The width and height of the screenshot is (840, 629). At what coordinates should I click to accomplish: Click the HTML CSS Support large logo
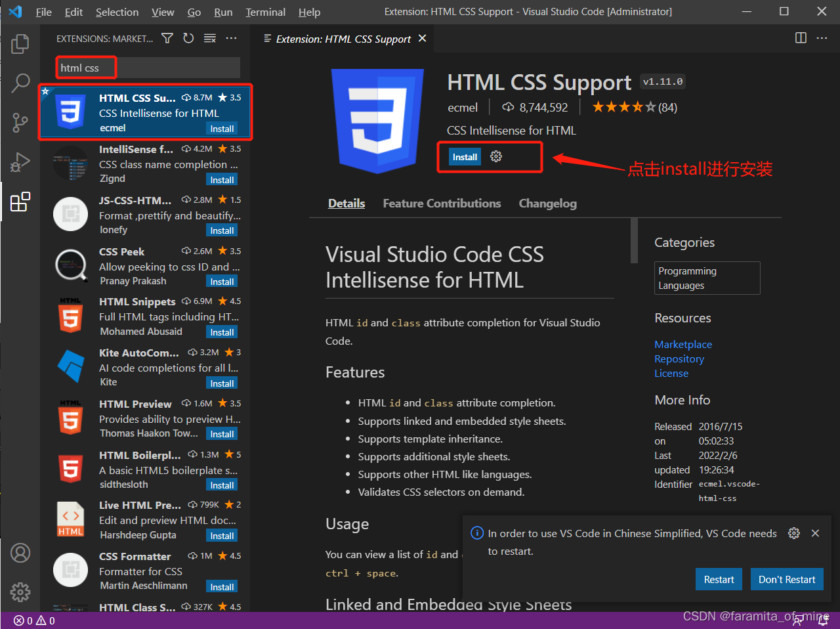click(378, 121)
